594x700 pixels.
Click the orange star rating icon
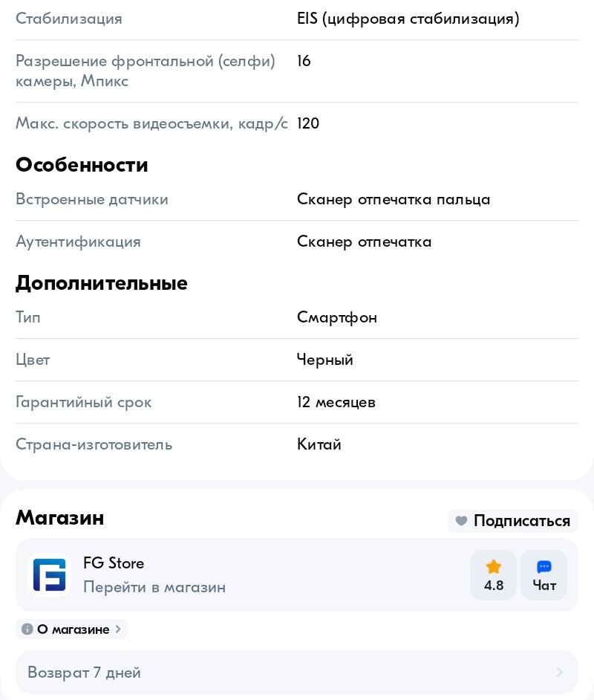(x=494, y=566)
